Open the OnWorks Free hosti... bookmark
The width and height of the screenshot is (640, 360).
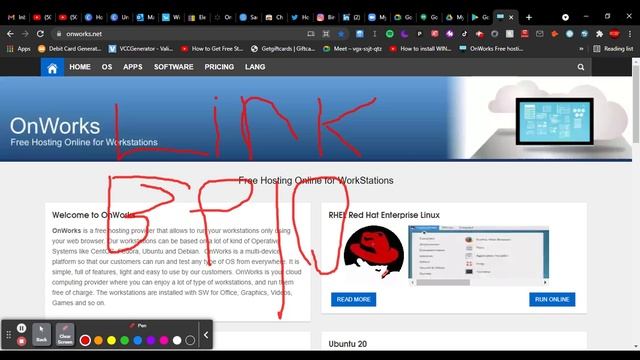pyautogui.click(x=491, y=49)
